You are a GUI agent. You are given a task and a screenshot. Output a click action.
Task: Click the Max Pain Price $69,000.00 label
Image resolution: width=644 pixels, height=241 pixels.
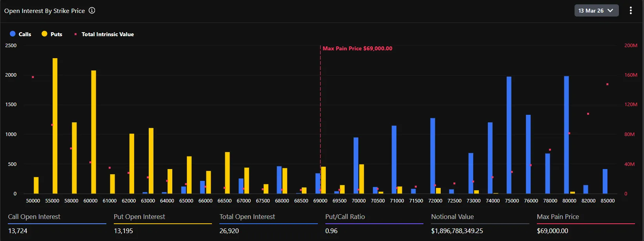pos(357,48)
